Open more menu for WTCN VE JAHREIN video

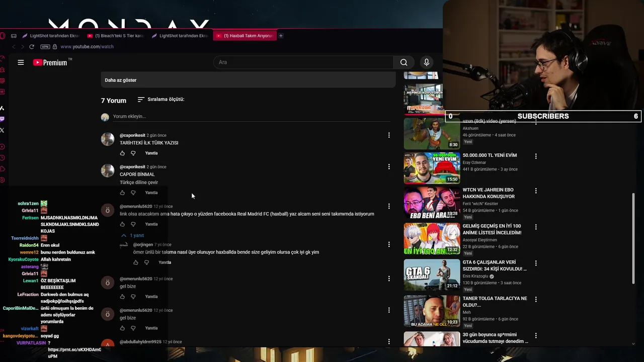[536, 191]
